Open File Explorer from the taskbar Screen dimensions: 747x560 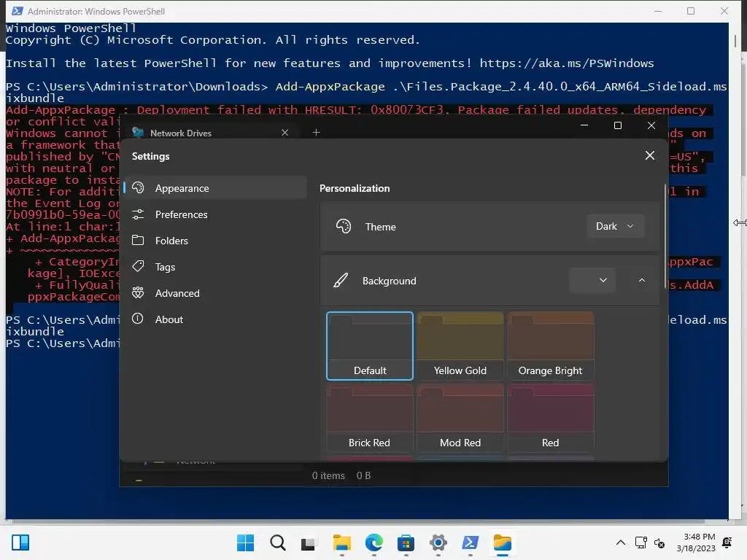[x=341, y=542]
